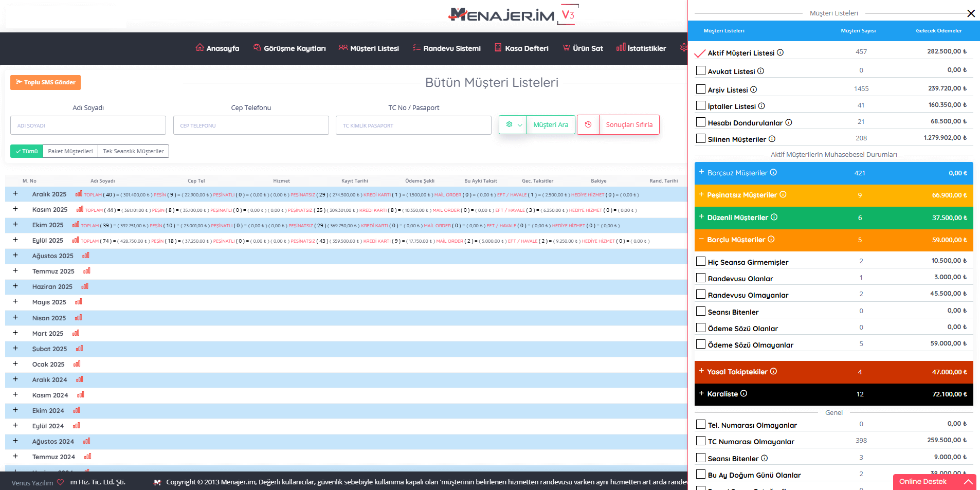Click the reset history icon before Sonuçları Sıfırla
980x490 pixels.
point(588,125)
